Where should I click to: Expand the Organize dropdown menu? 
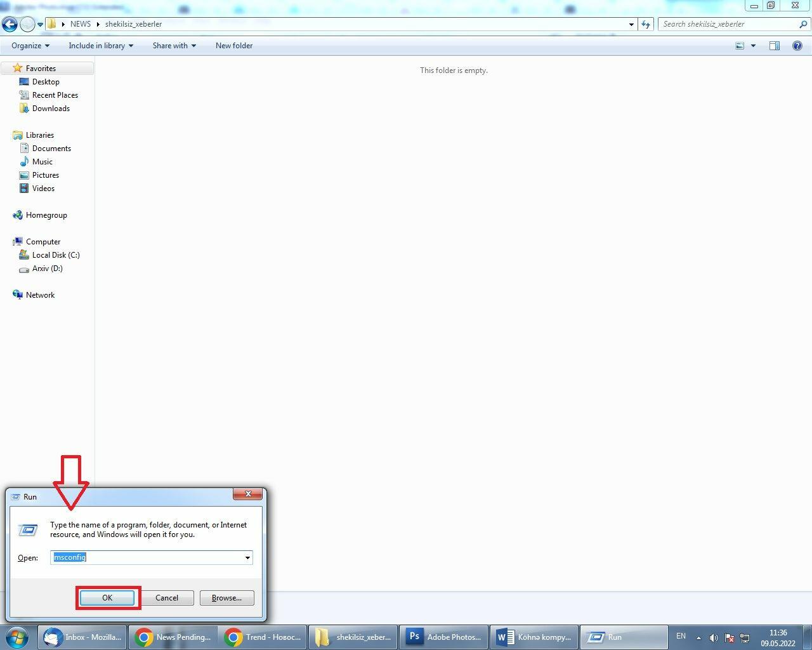[30, 46]
